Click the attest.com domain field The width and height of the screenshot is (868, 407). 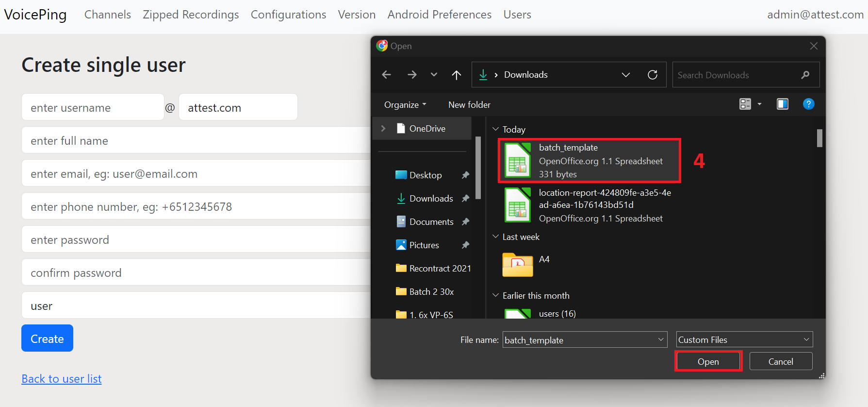click(238, 107)
